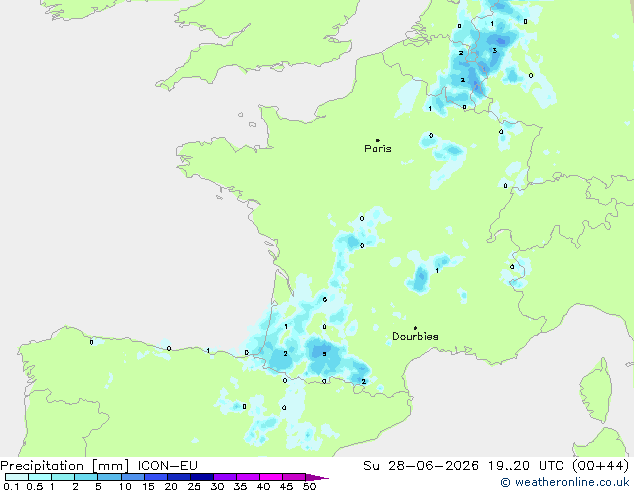Pick the 2–5 mm legend swatch
Image resolution: width=634 pixels, height=490 pixels.
[x=86, y=477]
